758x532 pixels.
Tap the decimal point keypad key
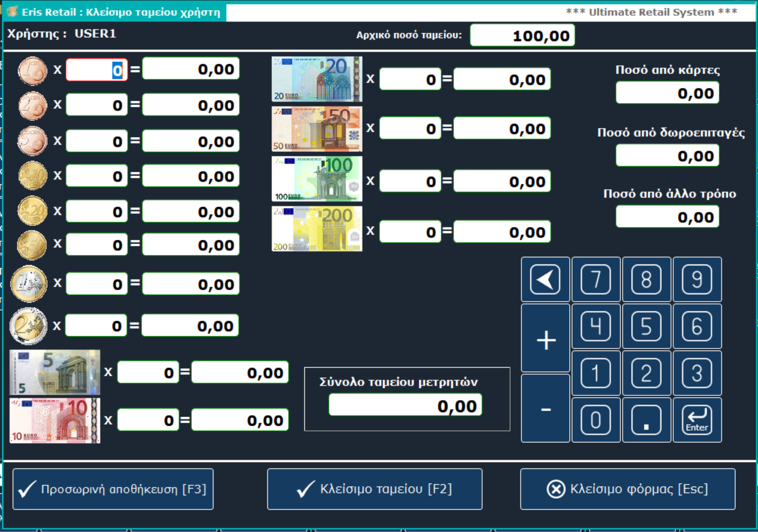(x=647, y=420)
